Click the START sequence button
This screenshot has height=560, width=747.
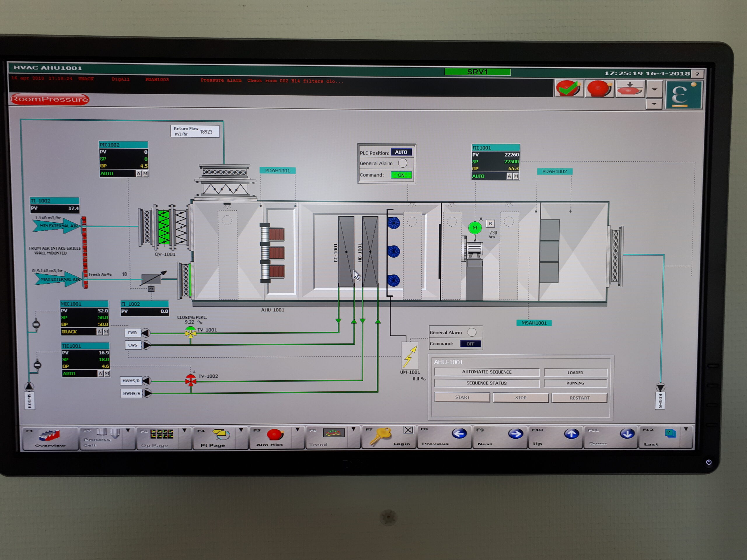(462, 397)
